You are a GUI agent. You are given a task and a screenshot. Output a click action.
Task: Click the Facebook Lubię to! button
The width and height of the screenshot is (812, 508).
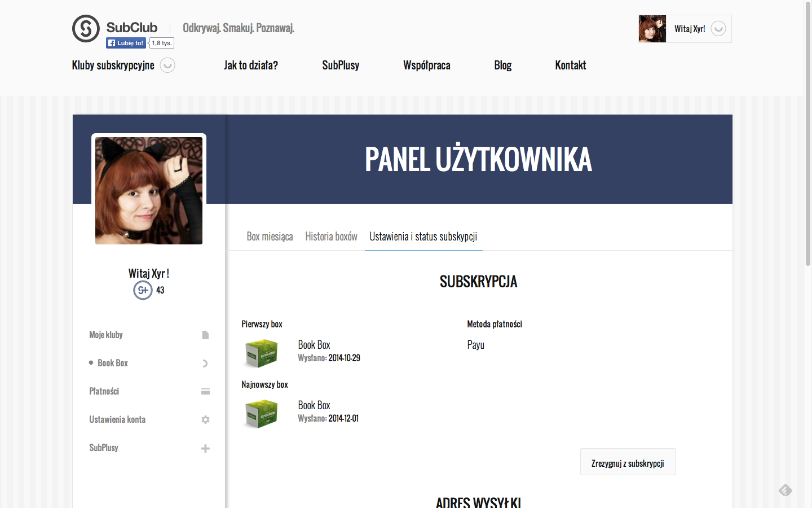[126, 43]
